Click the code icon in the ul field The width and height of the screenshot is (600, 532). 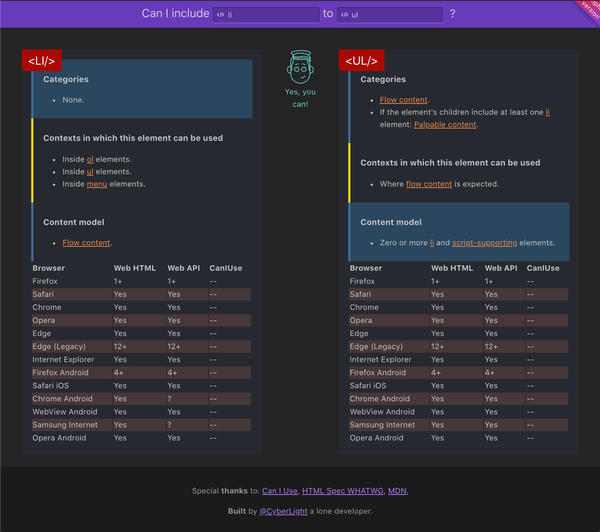pyautogui.click(x=345, y=15)
